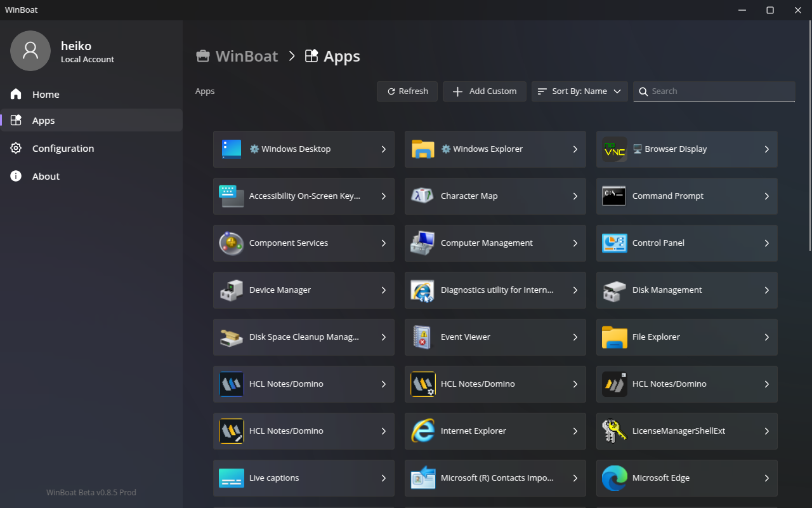Image resolution: width=812 pixels, height=508 pixels.
Task: Expand the Internet Explorer card chevron
Action: (x=575, y=431)
